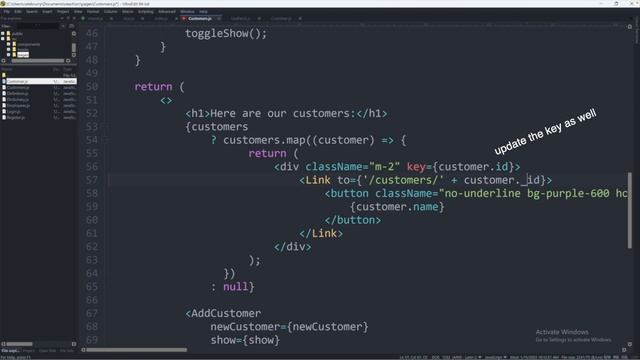This screenshot has height=360, width=640.
Task: Open the Window menu
Action: (187, 11)
